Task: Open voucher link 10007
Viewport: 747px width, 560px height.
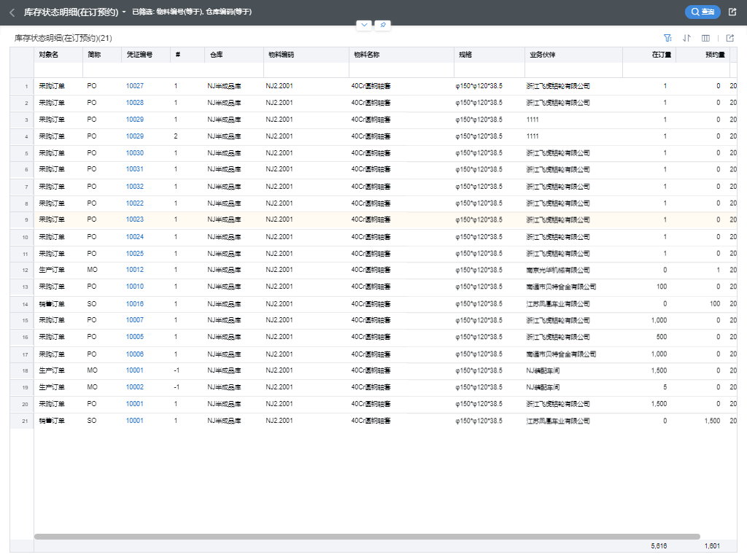Action: (x=135, y=321)
